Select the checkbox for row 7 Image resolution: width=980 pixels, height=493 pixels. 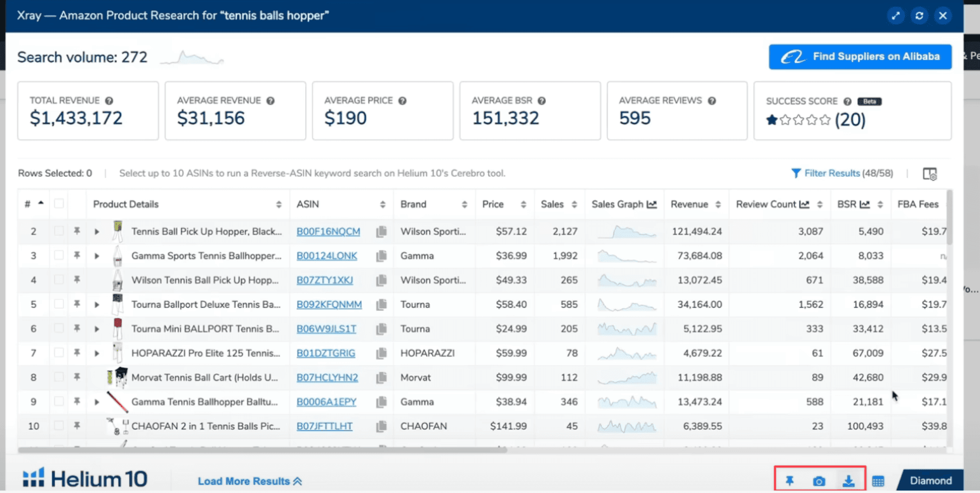click(x=59, y=353)
